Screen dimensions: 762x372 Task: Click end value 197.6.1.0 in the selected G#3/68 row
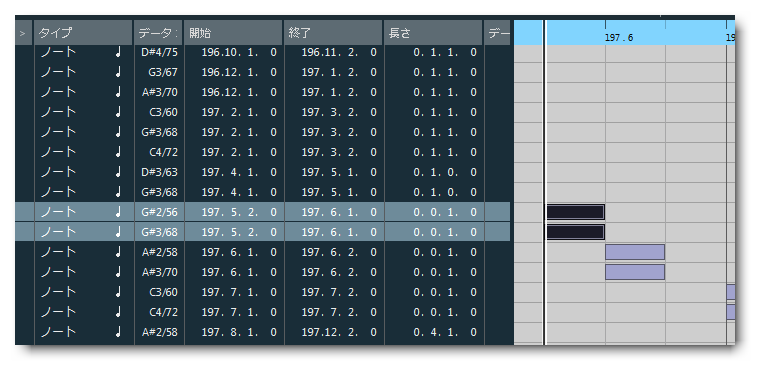point(339,232)
